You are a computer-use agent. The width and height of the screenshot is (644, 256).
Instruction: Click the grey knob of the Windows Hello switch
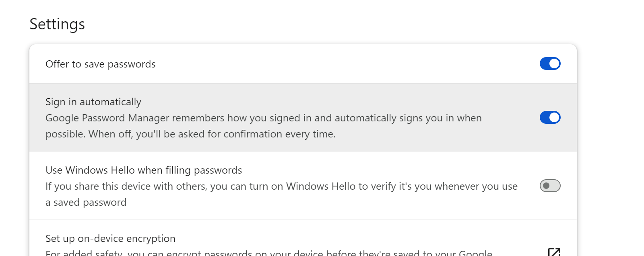tap(546, 186)
